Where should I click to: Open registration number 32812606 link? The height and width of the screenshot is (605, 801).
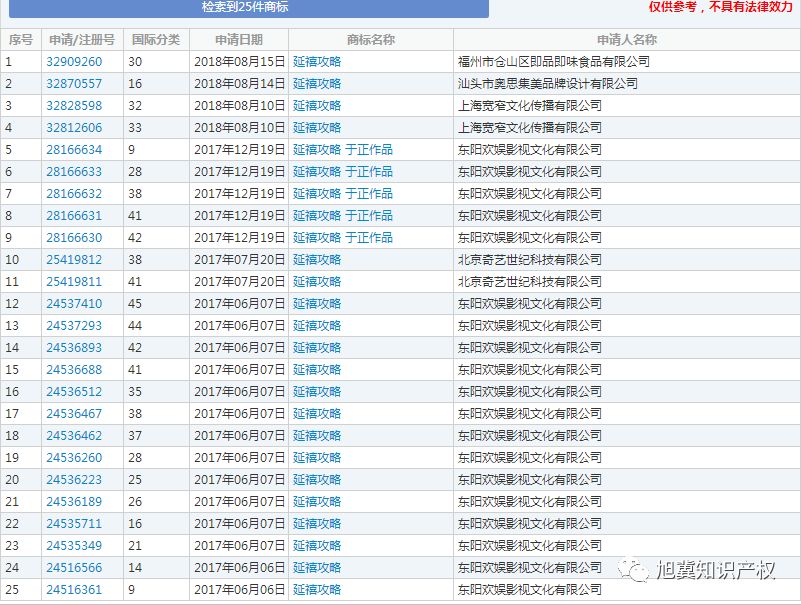(x=74, y=128)
